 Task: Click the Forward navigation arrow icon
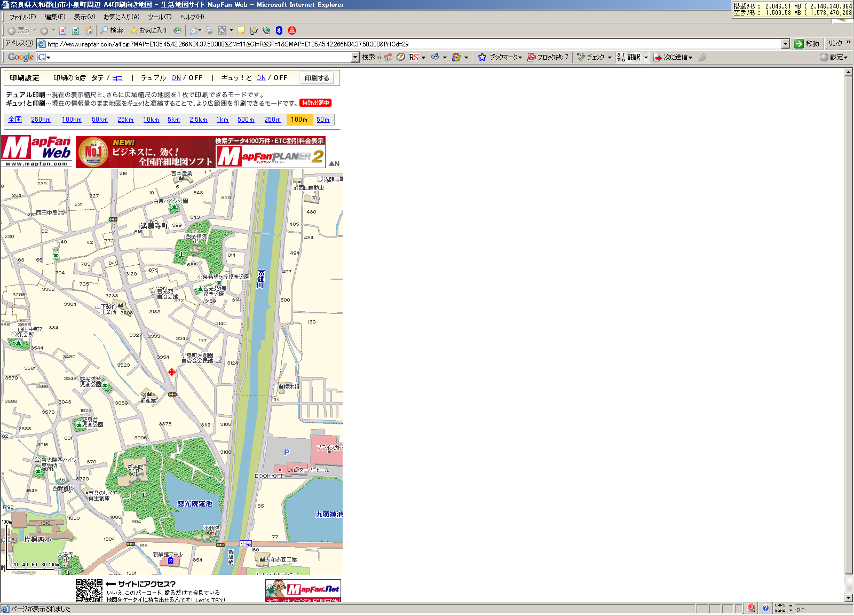tap(44, 30)
